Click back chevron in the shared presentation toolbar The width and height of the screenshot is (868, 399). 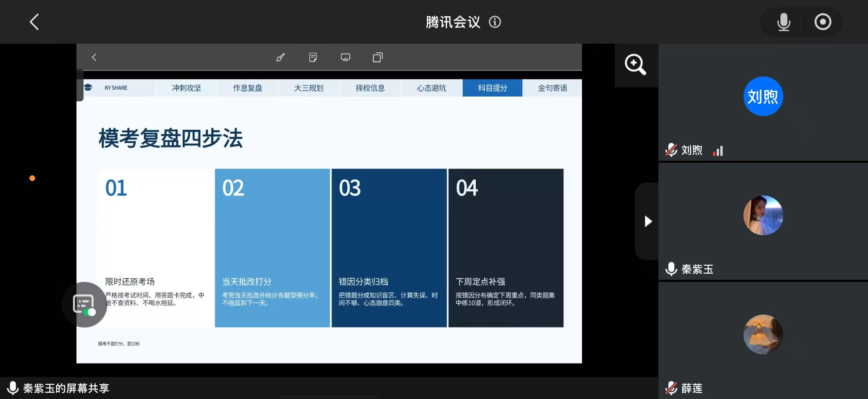tap(94, 57)
